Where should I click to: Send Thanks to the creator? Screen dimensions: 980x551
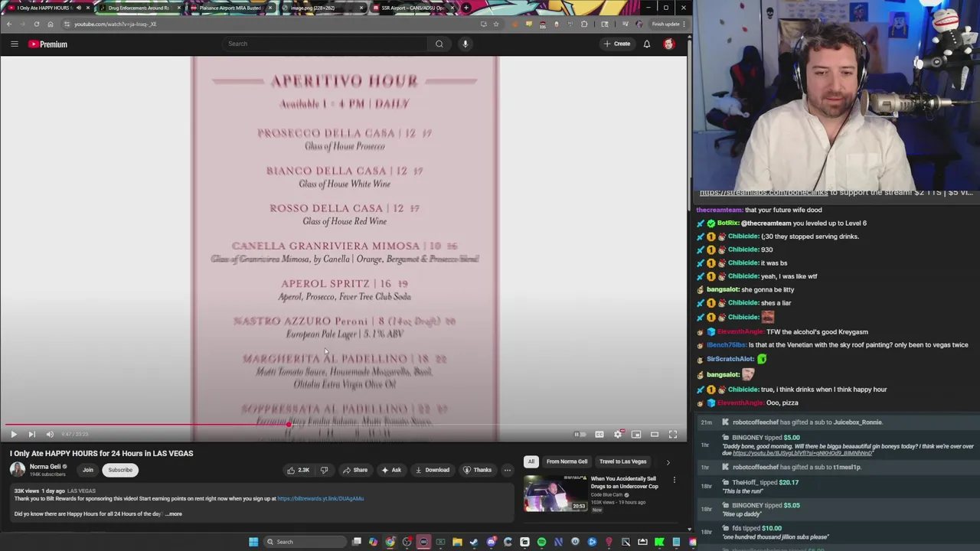[478, 470]
